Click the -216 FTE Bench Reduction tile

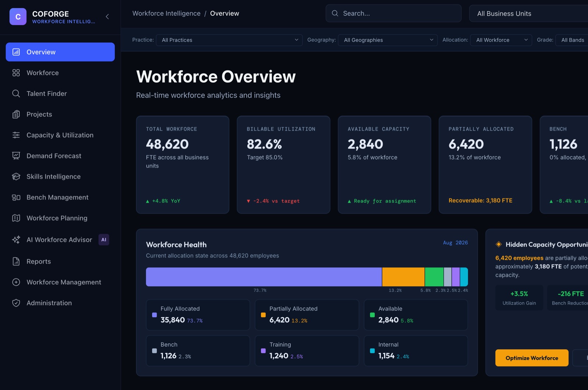568,298
